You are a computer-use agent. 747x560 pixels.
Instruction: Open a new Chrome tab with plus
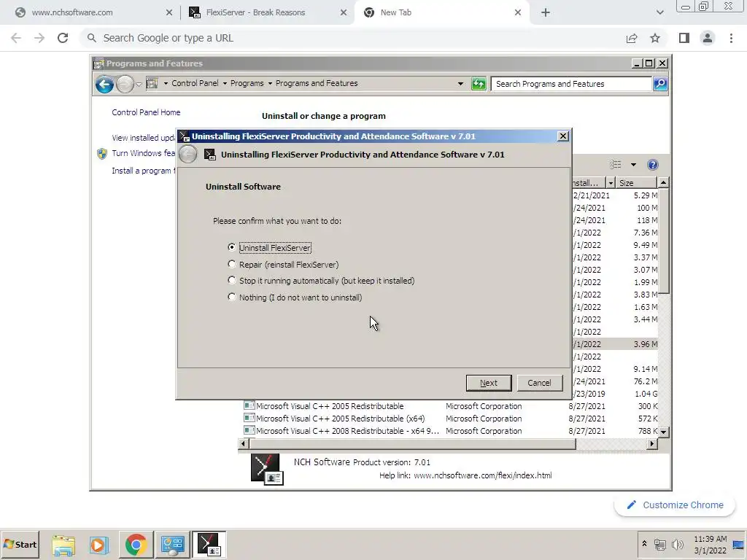pyautogui.click(x=546, y=13)
